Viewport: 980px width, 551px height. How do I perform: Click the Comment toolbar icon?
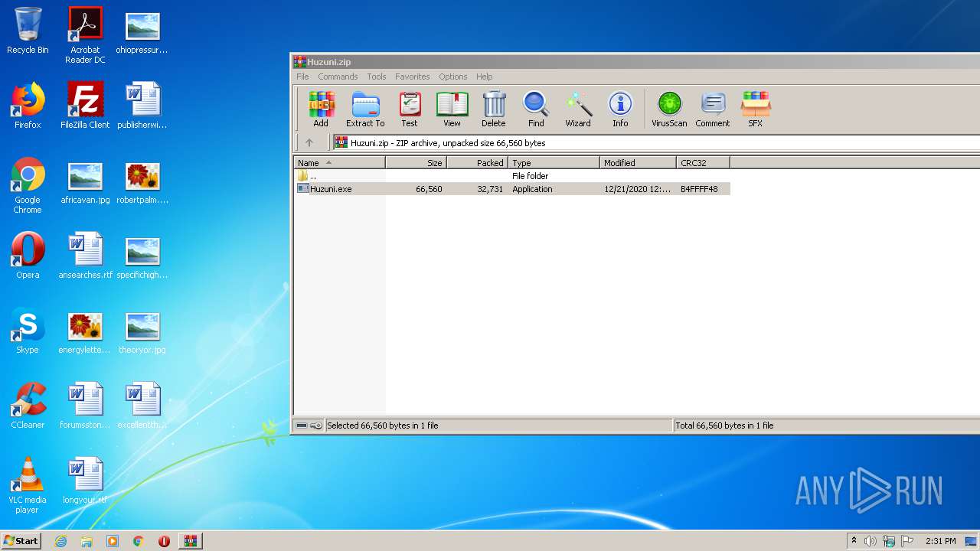(713, 109)
